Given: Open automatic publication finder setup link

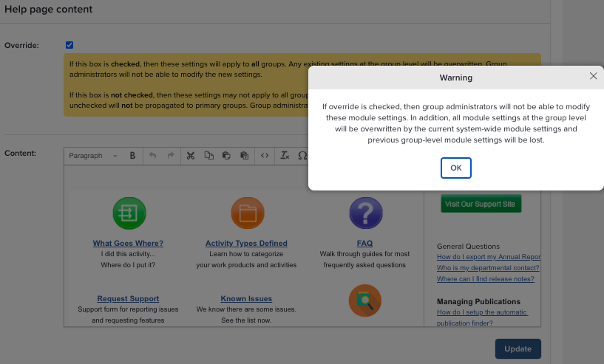Looking at the screenshot, I should point(482,317).
